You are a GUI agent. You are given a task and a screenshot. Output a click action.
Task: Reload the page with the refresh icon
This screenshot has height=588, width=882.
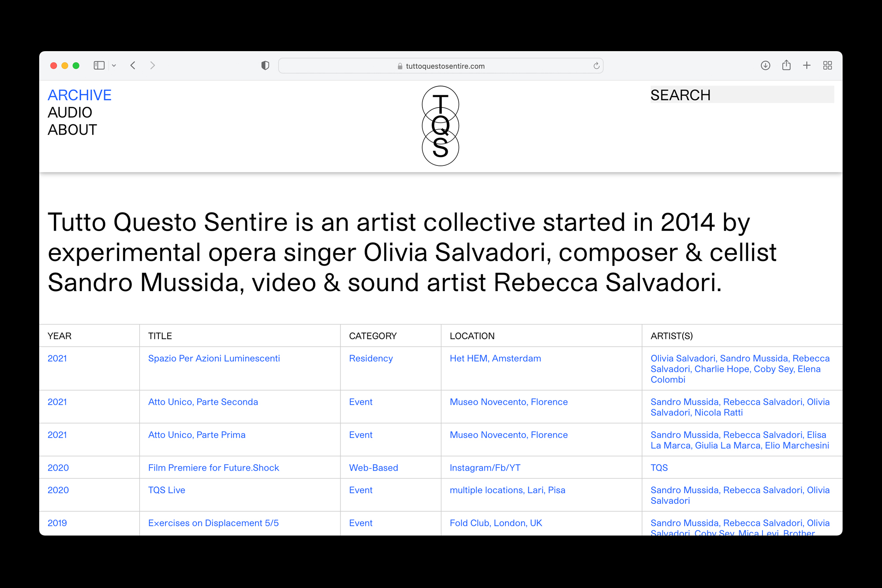[596, 66]
